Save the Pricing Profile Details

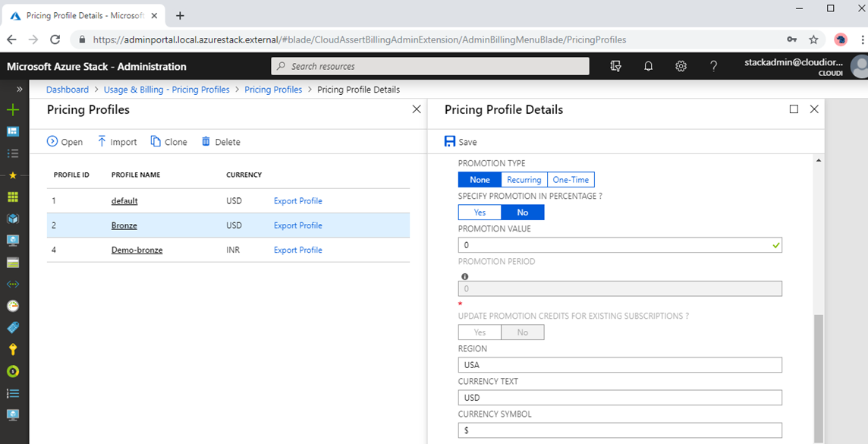(x=460, y=141)
